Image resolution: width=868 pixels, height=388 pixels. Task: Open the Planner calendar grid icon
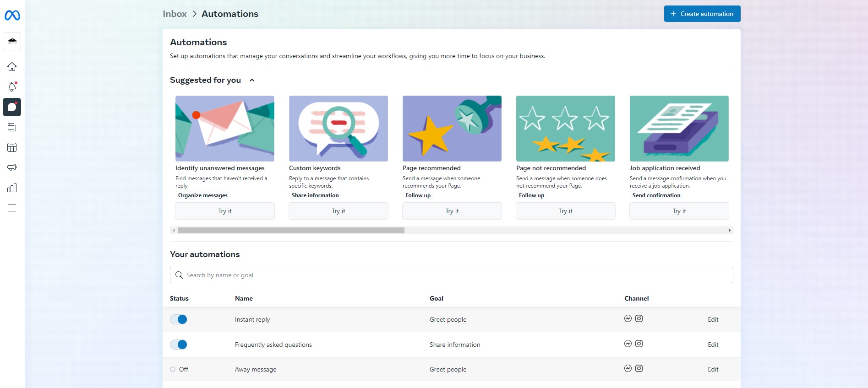click(x=12, y=147)
